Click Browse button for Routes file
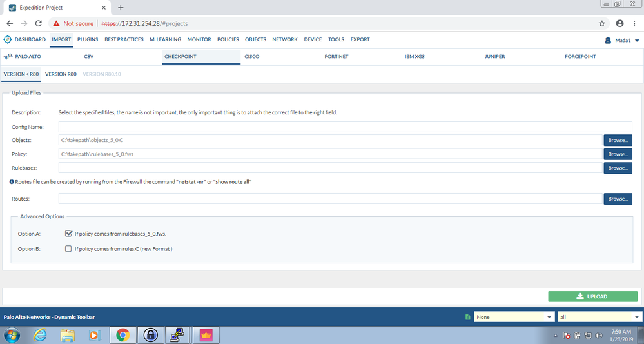Screen dimensions: 644x344 coord(618,199)
